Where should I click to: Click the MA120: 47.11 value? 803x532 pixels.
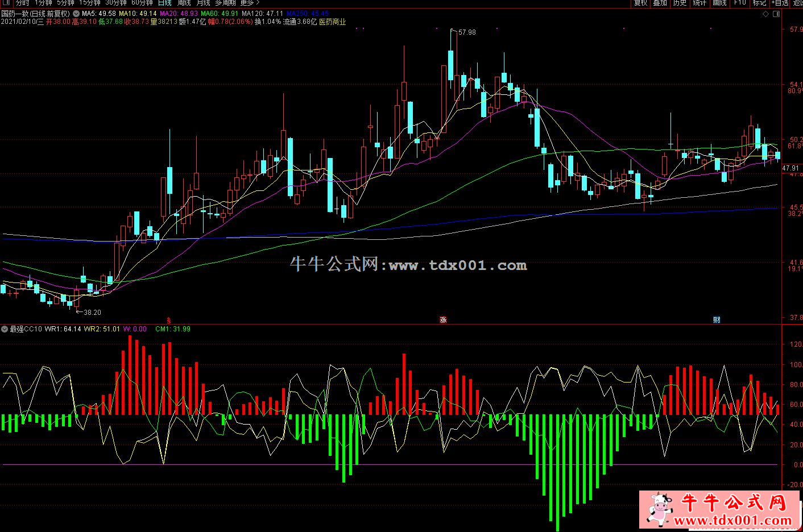click(262, 14)
